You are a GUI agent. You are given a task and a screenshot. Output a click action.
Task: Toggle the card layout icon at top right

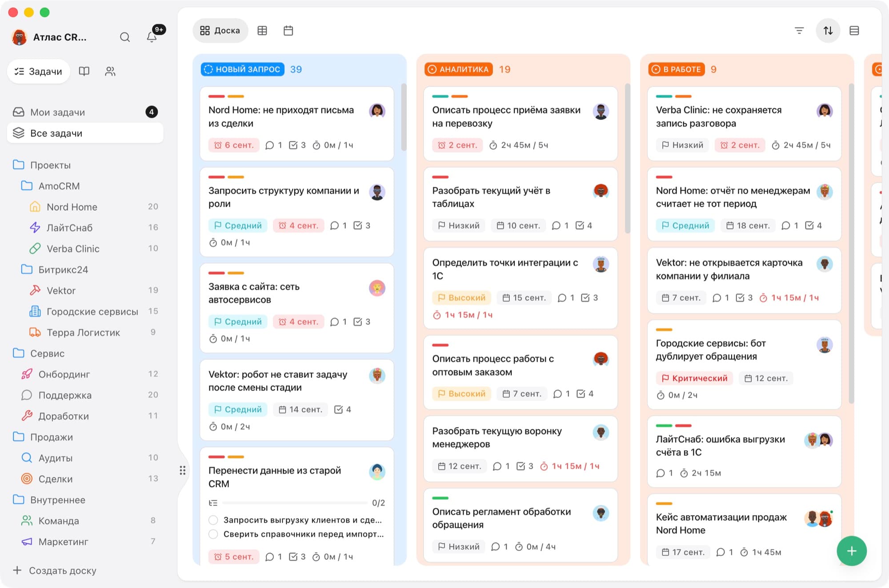click(x=854, y=31)
